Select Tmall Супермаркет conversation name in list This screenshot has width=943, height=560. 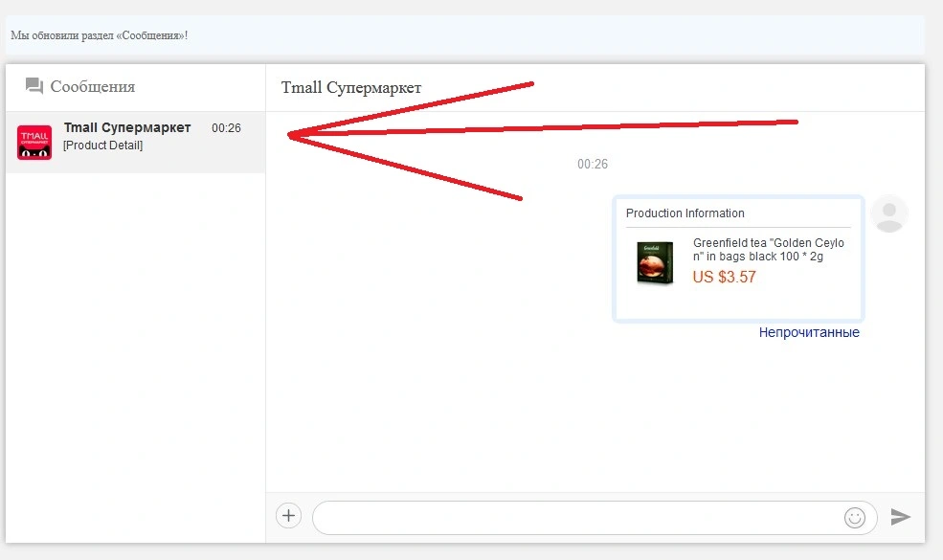click(x=127, y=127)
